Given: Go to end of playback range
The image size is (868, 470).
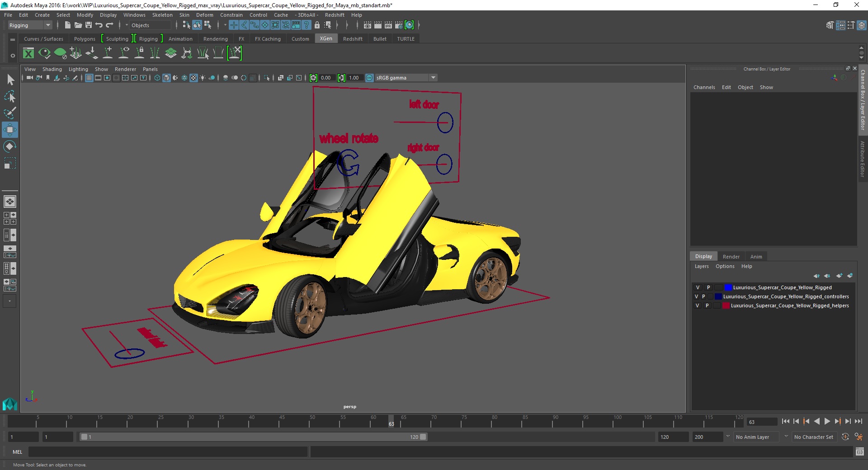Looking at the screenshot, I should pos(858,421).
